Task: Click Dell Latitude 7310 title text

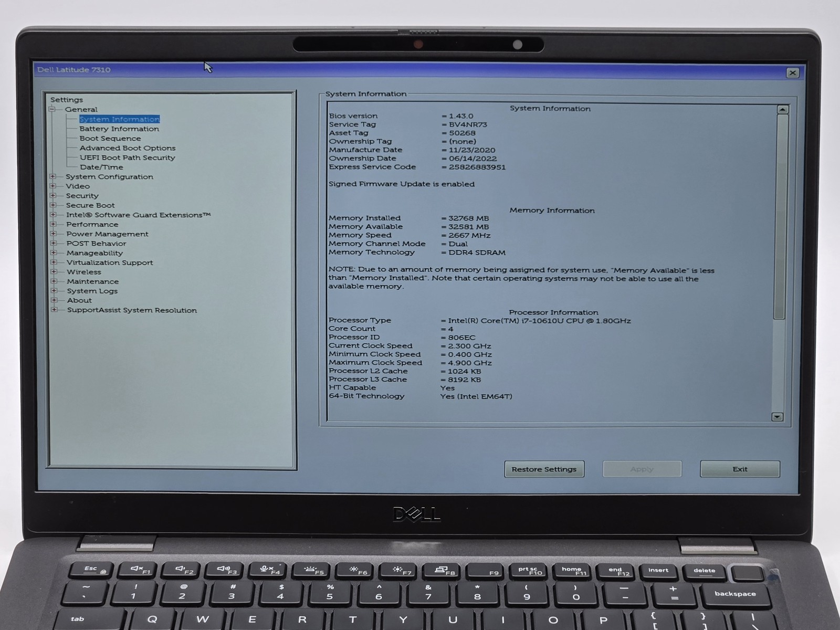Action: pyautogui.click(x=74, y=70)
